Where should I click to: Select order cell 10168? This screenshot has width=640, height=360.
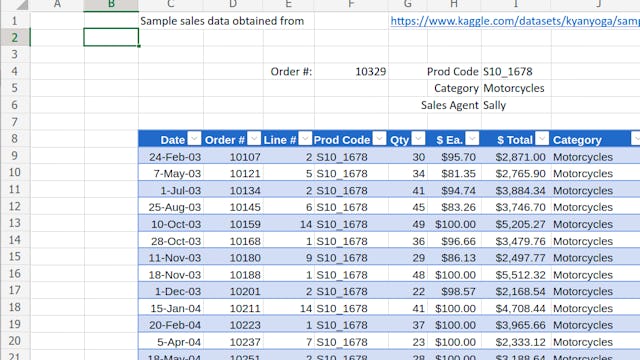pos(233,241)
